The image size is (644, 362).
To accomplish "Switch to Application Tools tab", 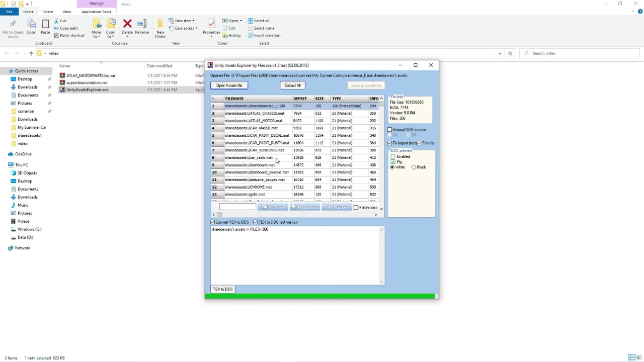I will (x=96, y=12).
